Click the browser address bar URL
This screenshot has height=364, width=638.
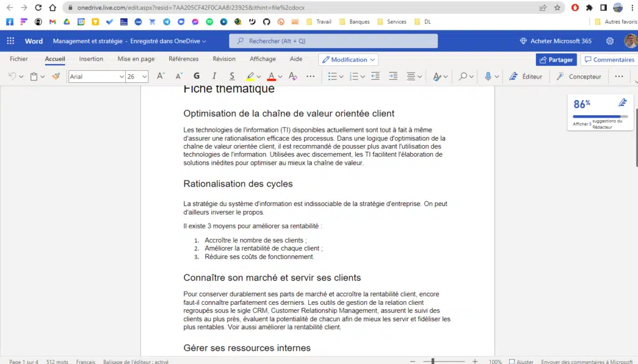click(191, 7)
